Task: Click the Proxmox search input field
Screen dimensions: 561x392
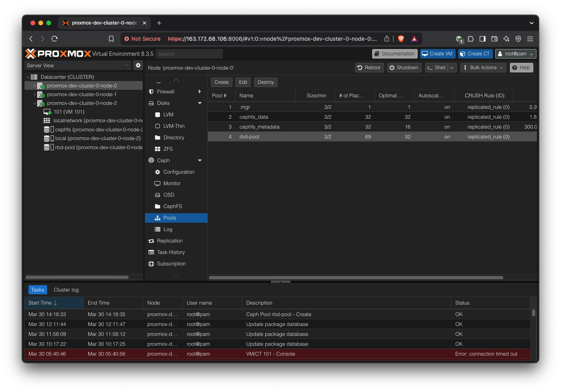Action: click(x=189, y=54)
